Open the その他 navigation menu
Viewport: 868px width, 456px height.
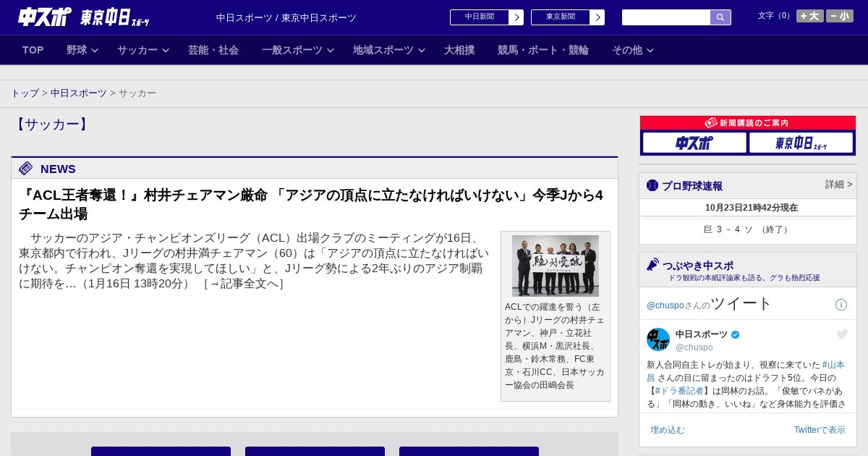627,50
